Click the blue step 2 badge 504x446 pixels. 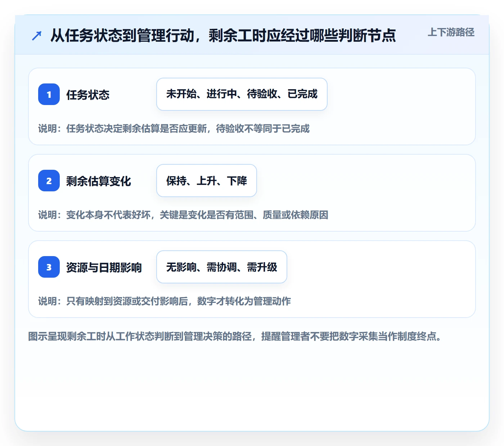49,181
